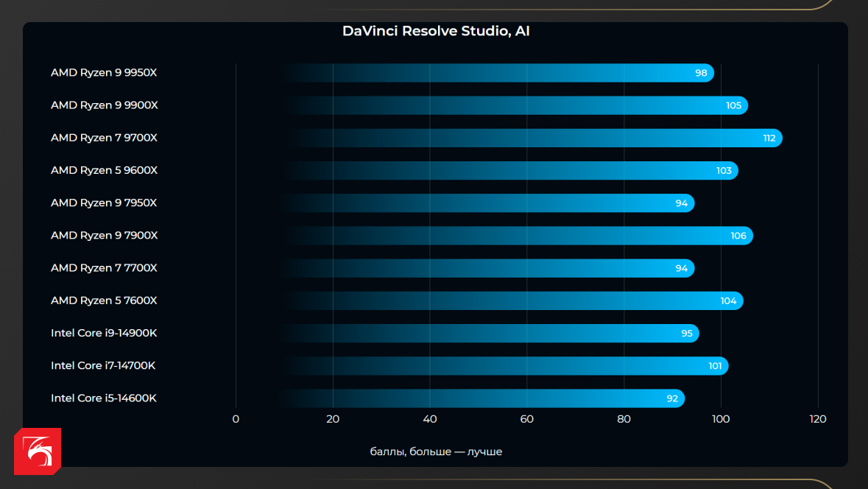Click the chart title 'DaVinci Resolve Studio, AI'
Screen dimensions: 868x489
(x=437, y=31)
